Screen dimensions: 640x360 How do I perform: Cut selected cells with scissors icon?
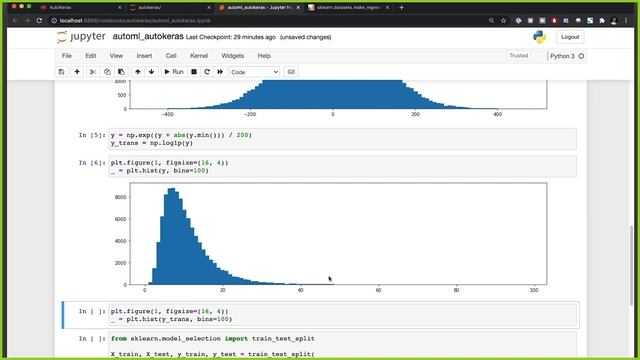[93, 72]
